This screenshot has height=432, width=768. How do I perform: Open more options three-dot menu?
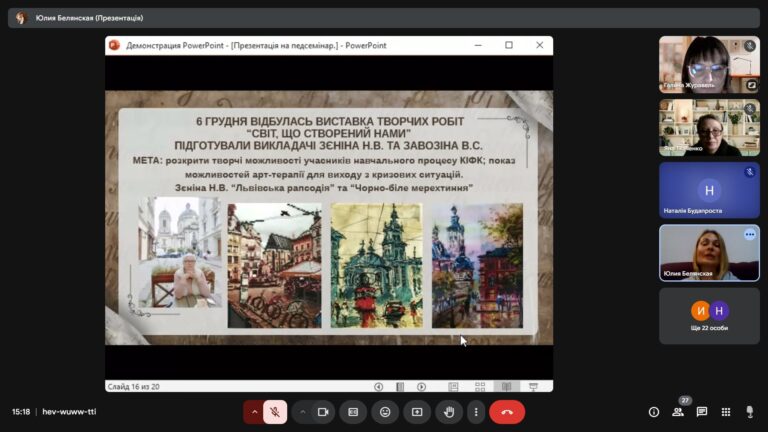pos(476,412)
